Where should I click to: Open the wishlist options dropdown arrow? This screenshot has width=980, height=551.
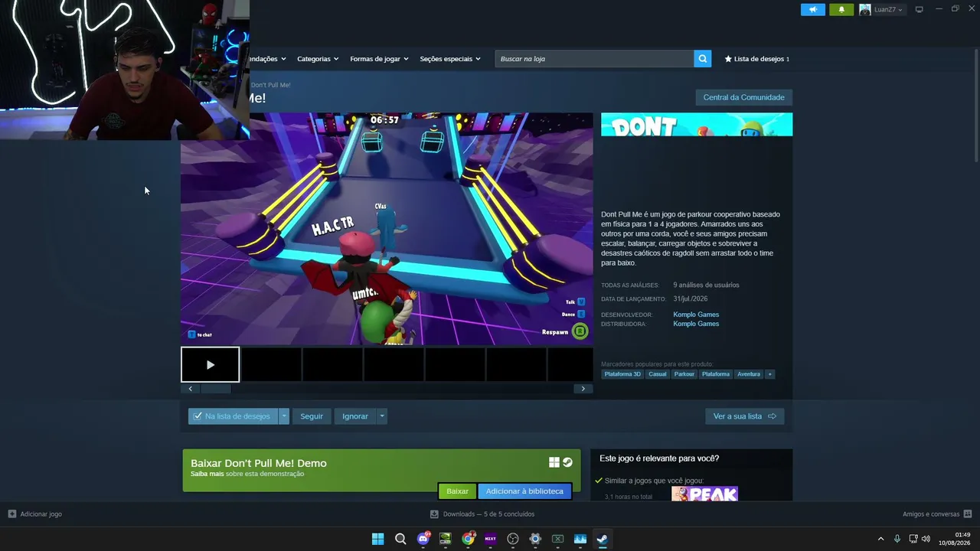tap(284, 416)
